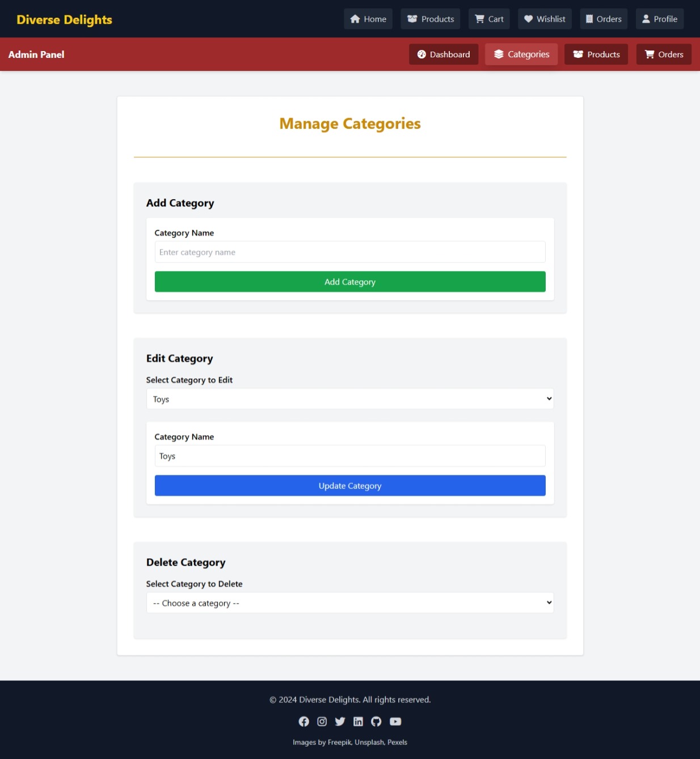Click the Facebook icon in footer

click(304, 722)
